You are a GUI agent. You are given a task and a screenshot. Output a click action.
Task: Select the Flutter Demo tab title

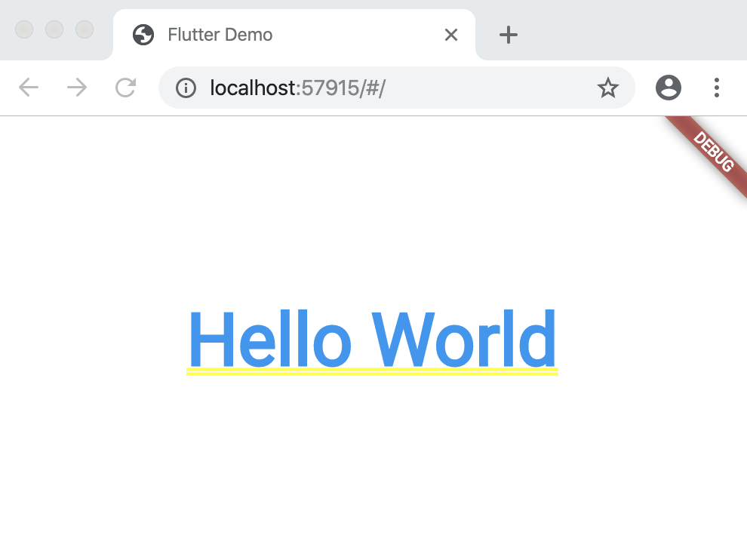point(220,35)
